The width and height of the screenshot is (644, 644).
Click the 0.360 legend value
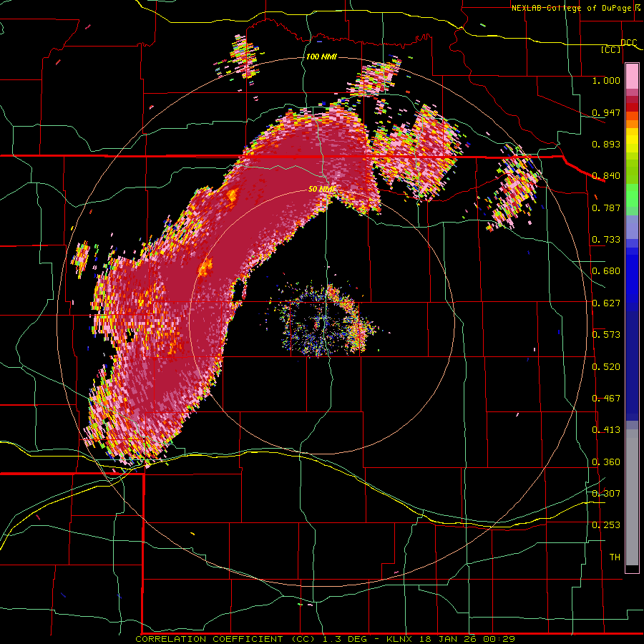tap(606, 462)
